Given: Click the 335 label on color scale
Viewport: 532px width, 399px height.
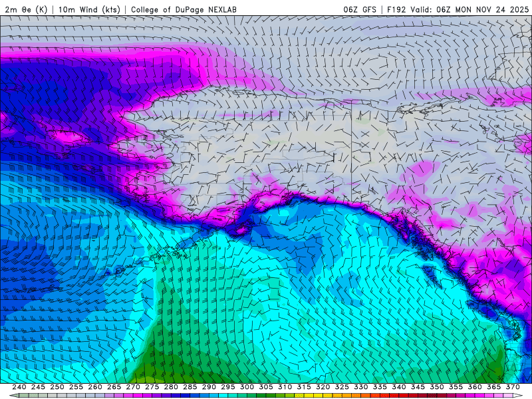Looking at the screenshot, I should click(380, 387).
